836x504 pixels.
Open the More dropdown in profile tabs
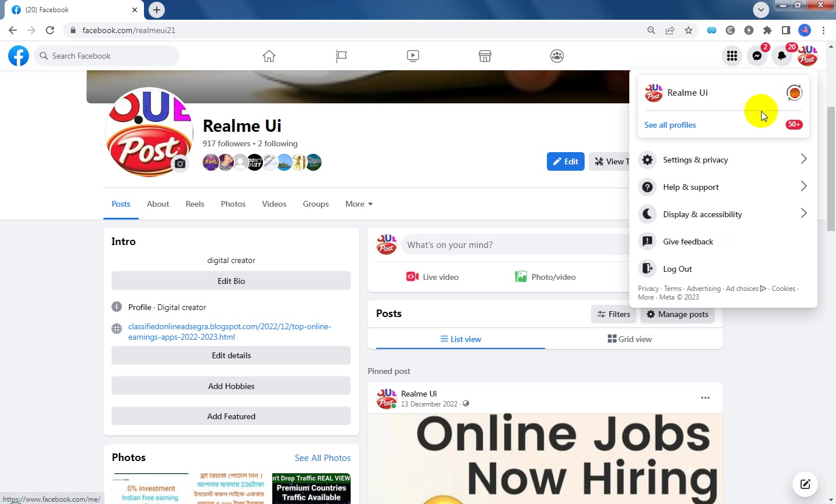tap(359, 204)
